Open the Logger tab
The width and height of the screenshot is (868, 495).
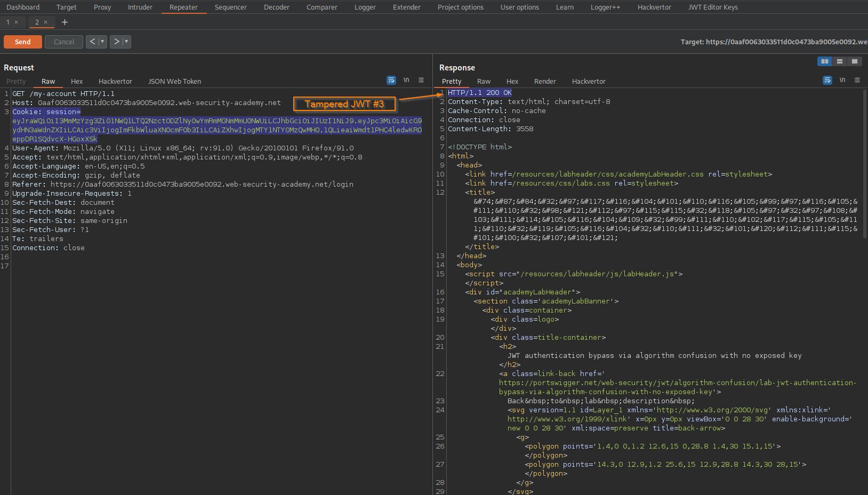click(365, 7)
